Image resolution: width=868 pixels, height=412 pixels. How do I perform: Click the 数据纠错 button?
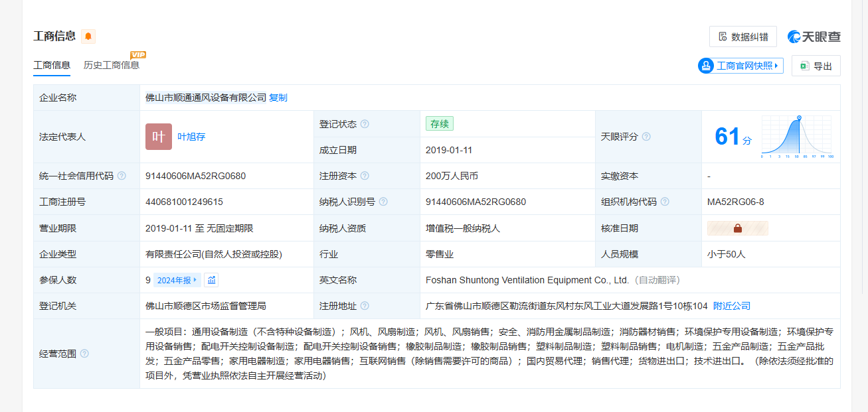coord(742,36)
